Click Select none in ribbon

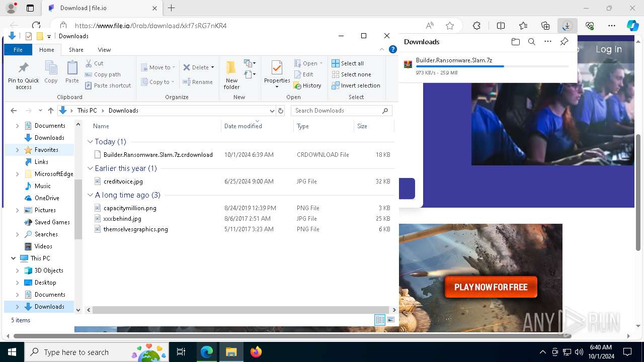(351, 74)
